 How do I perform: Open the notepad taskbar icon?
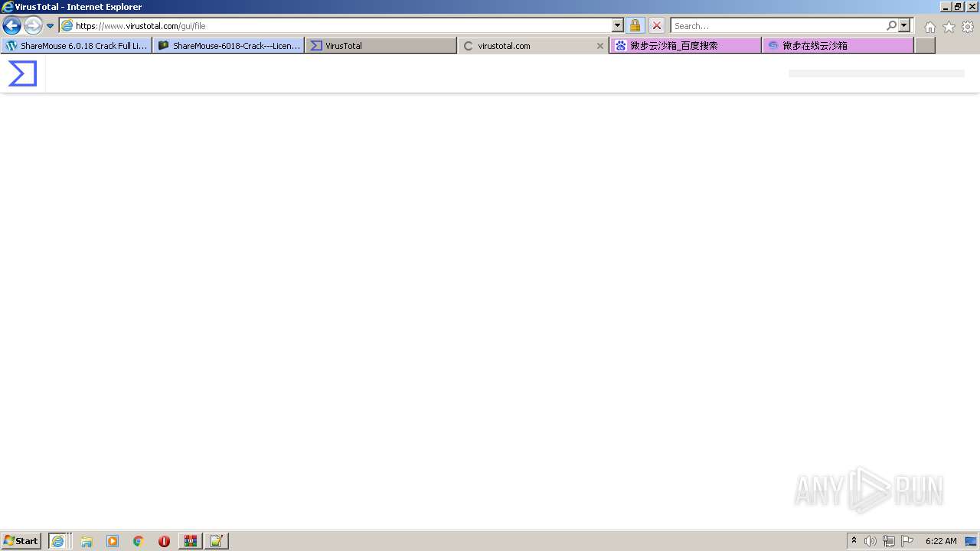pos(217,540)
